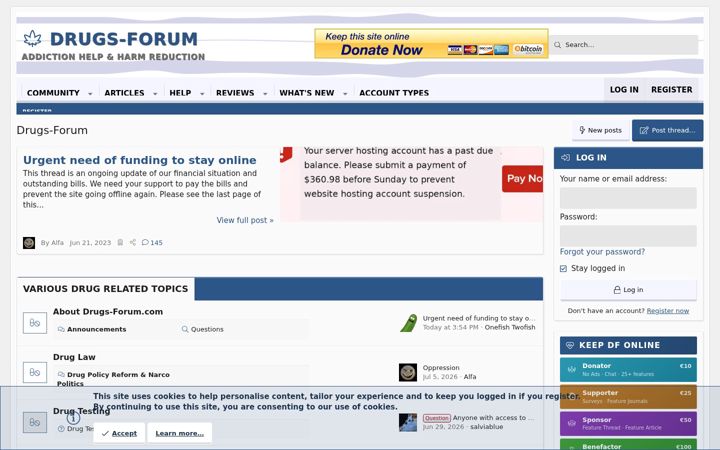Click the login arrow icon in the Log In header
Viewport: 720px width, 450px height.
(566, 158)
